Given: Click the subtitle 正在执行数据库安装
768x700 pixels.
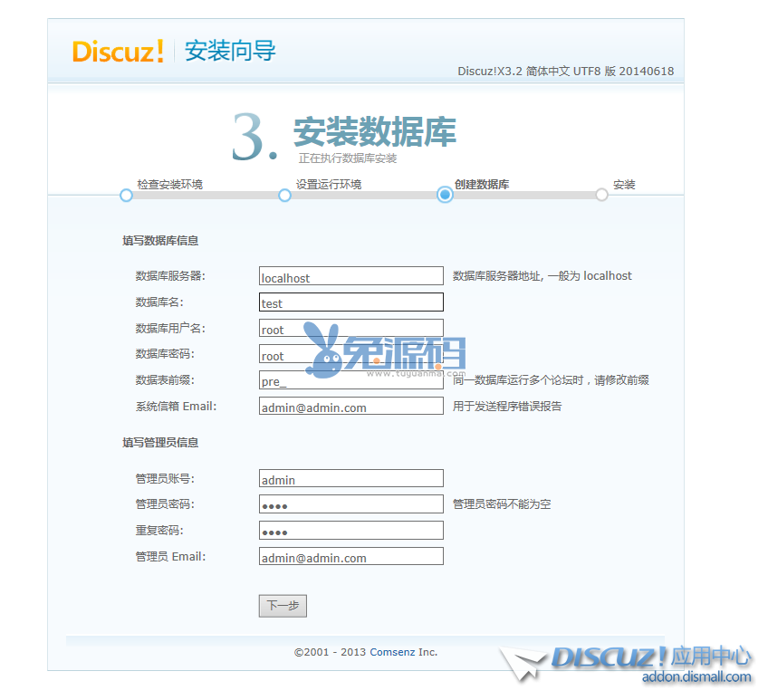Looking at the screenshot, I should tap(348, 158).
